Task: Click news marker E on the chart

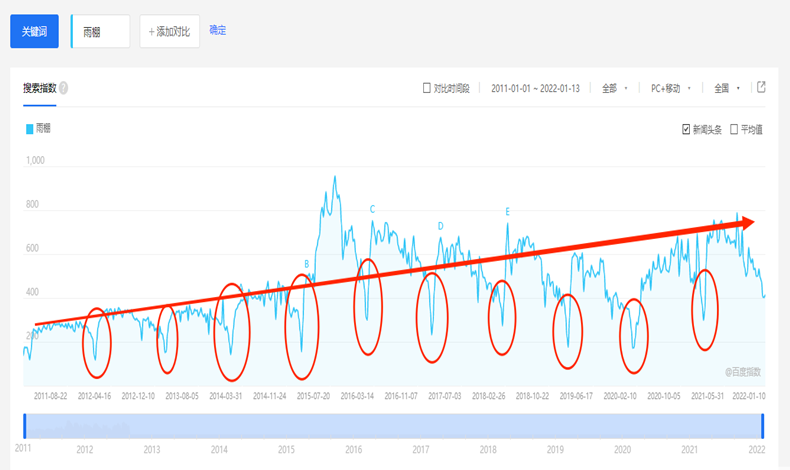Action: click(508, 211)
